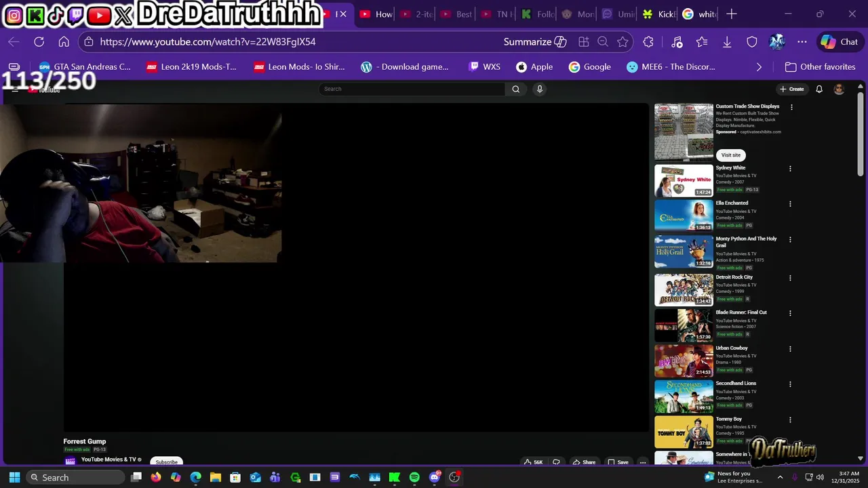Open three-dot menu for Ella Enchanted
Viewport: 868px width, 488px height.
(790, 204)
